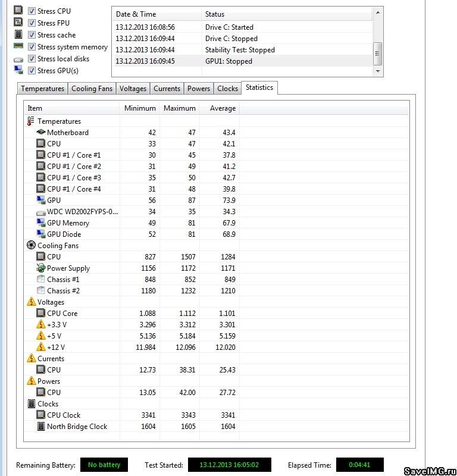The width and height of the screenshot is (457, 476).
Task: Click the chip icon of CPU #1 / Core #1
Action: (40, 155)
